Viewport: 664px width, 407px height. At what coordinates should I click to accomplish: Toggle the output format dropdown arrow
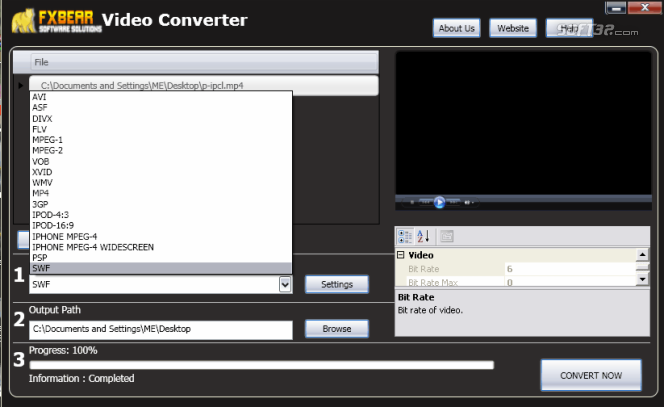(x=285, y=284)
